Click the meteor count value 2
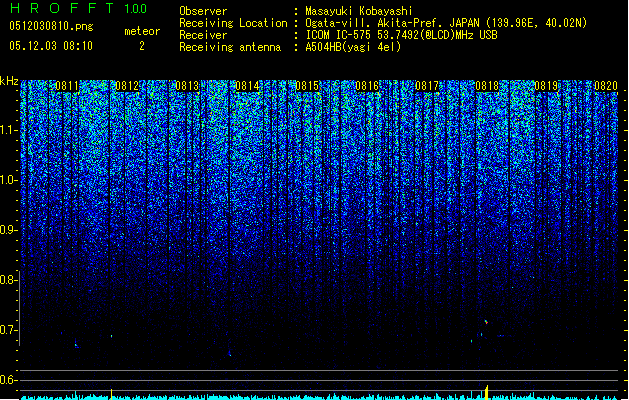This screenshot has width=629, height=400. tap(142, 46)
